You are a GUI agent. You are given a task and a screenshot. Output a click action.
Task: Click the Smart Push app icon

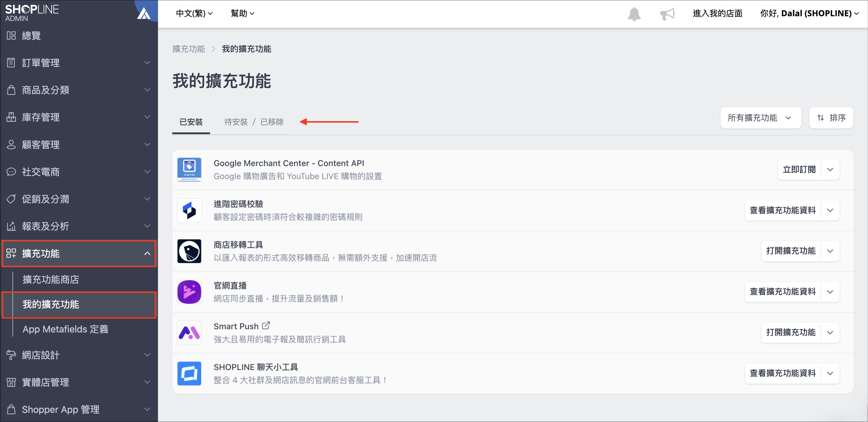click(x=189, y=332)
